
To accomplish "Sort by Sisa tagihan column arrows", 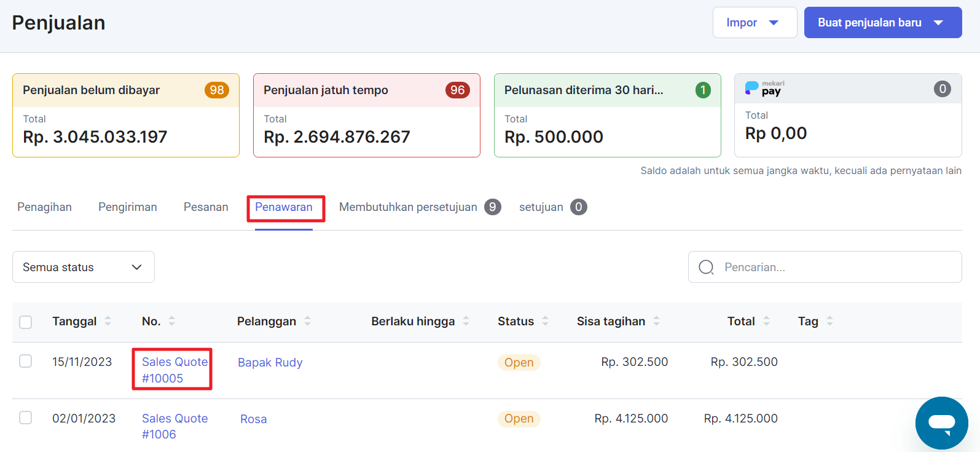I will (657, 321).
